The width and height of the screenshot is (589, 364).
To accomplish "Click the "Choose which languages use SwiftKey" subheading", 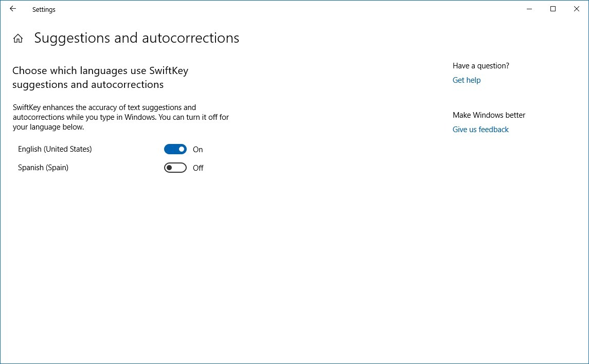I will [x=100, y=77].
